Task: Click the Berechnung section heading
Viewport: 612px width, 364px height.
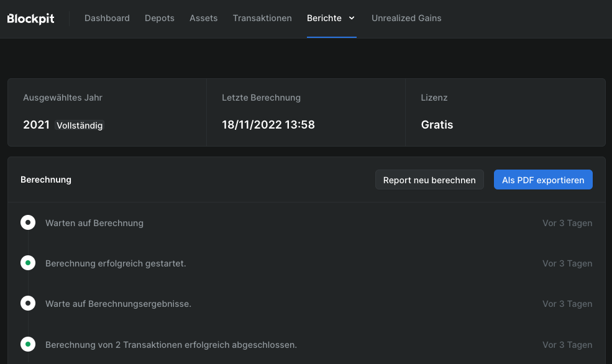Action: [x=45, y=180]
